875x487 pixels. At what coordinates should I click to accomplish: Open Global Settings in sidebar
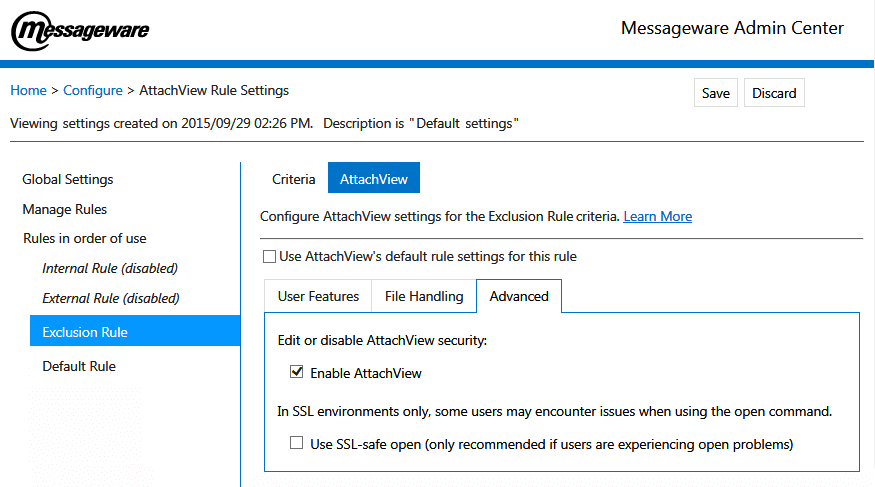tap(68, 179)
